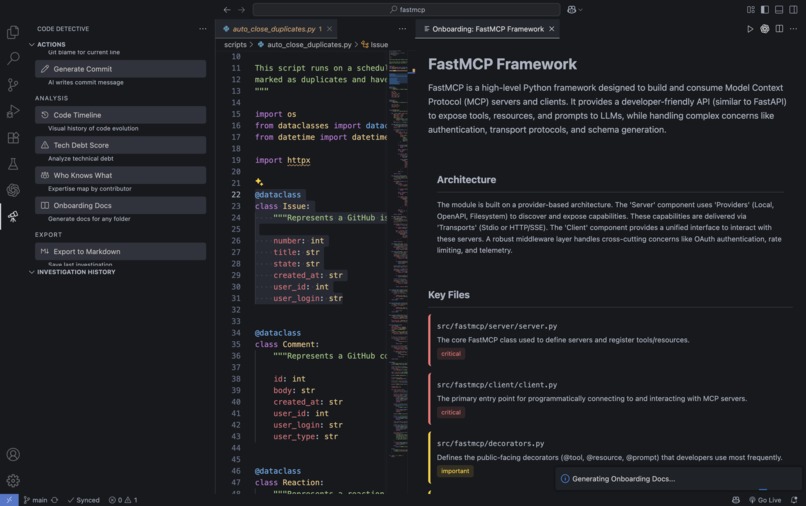Open the Search view in activity bar
The width and height of the screenshot is (806, 506).
[13, 58]
